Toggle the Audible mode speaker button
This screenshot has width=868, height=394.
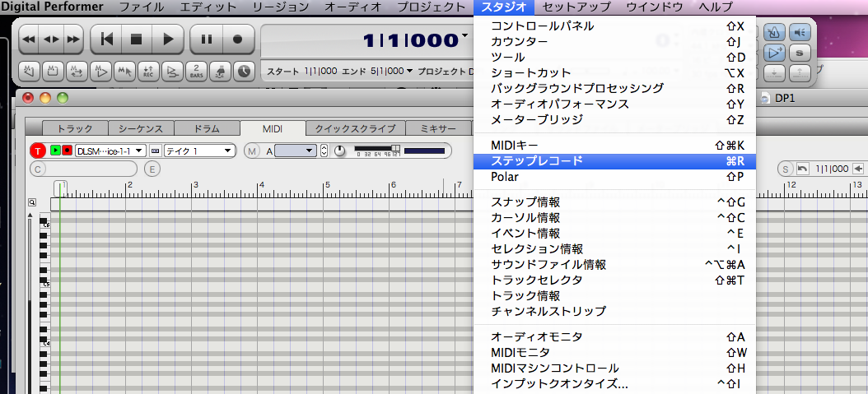coord(800,33)
